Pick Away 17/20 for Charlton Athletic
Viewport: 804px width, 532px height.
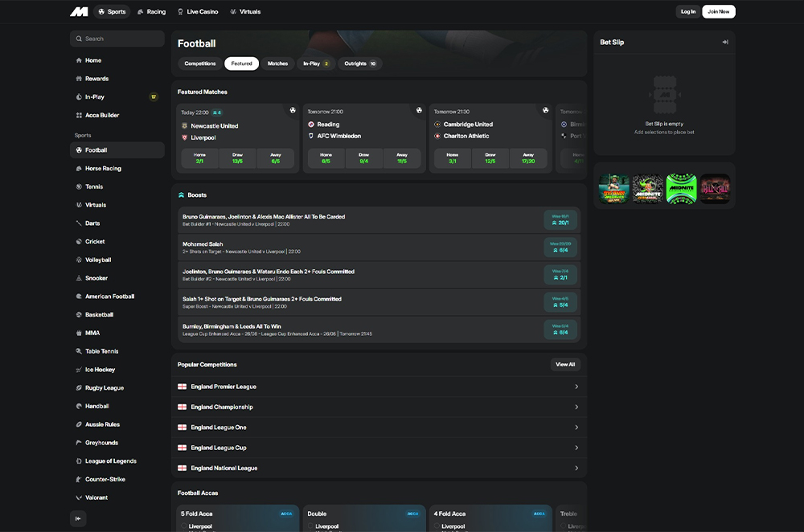click(528, 158)
